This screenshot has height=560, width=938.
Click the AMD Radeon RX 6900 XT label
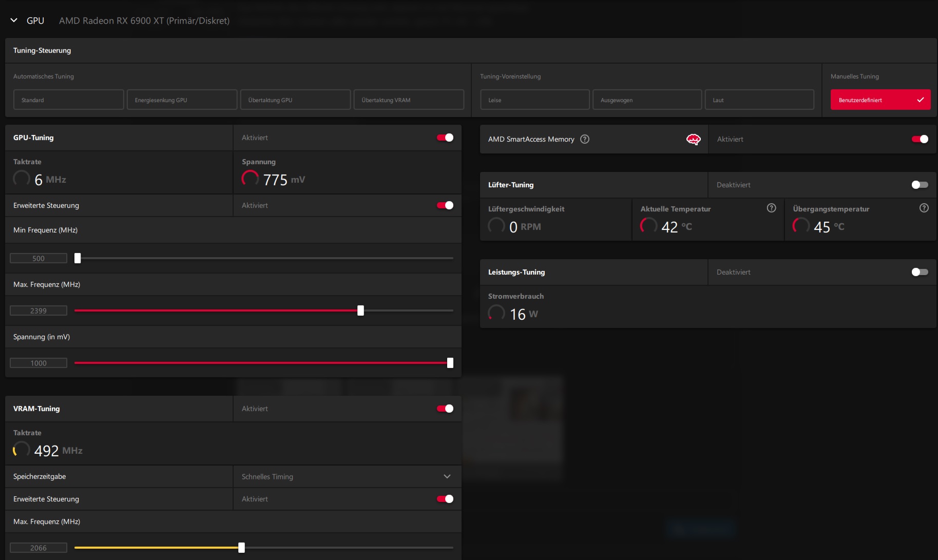tap(144, 21)
